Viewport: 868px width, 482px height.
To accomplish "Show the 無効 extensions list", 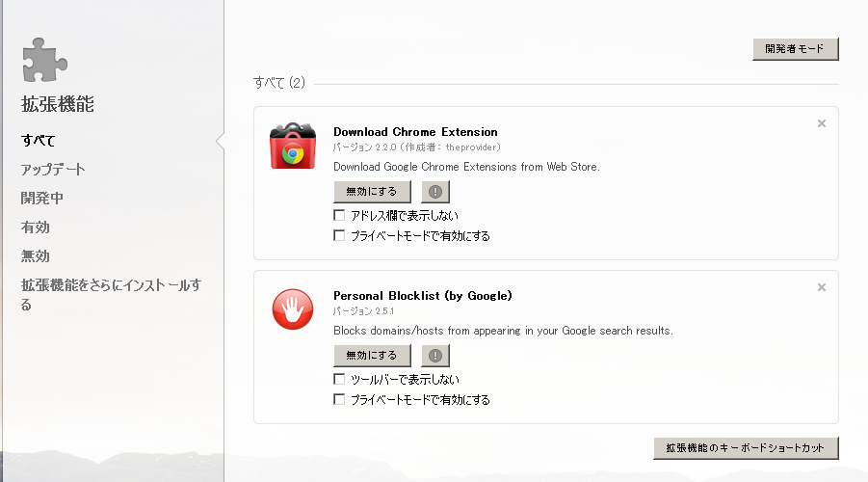I will click(x=36, y=256).
